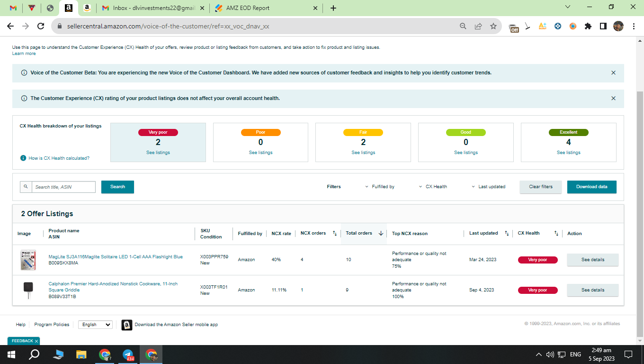
Task: Sort by NCX orders column
Action: (x=335, y=233)
